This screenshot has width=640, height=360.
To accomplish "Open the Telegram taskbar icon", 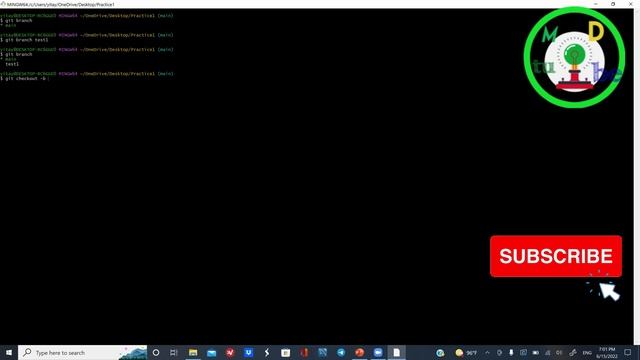I will click(x=341, y=352).
